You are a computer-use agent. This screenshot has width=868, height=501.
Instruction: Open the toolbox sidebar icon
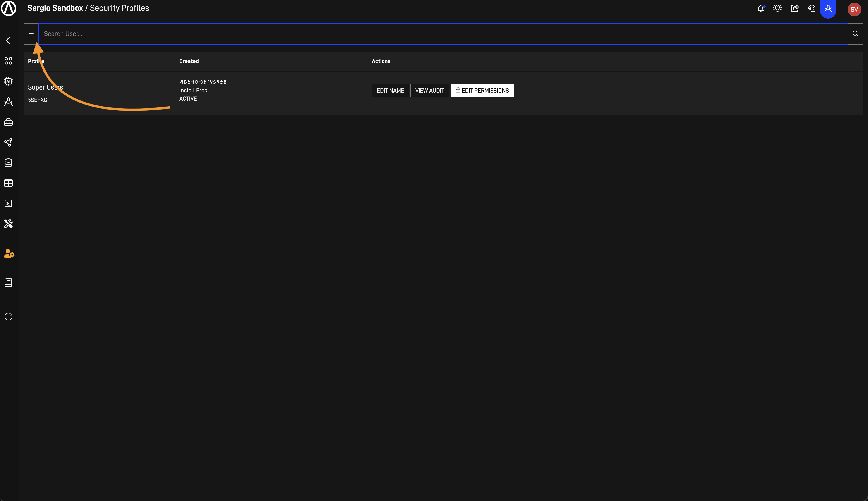(x=8, y=122)
